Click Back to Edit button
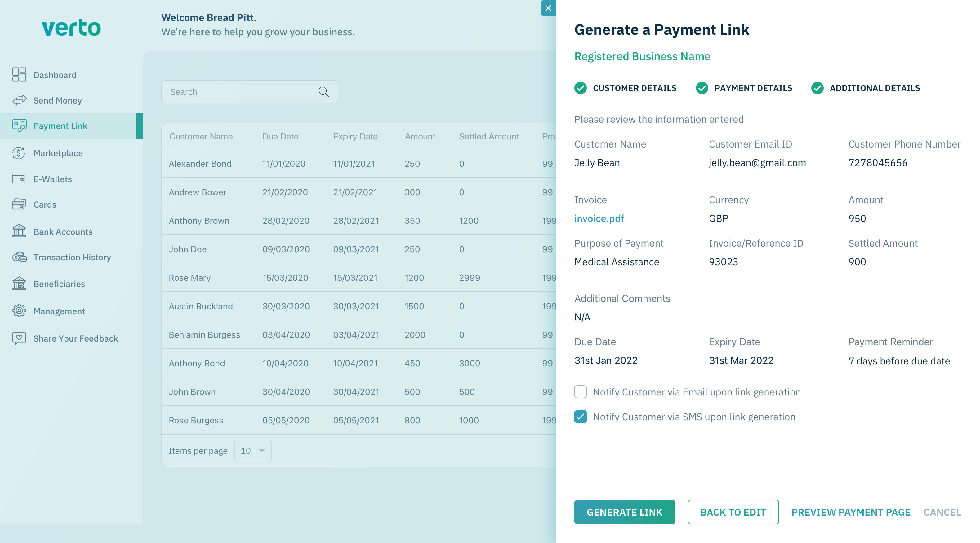 (x=733, y=512)
